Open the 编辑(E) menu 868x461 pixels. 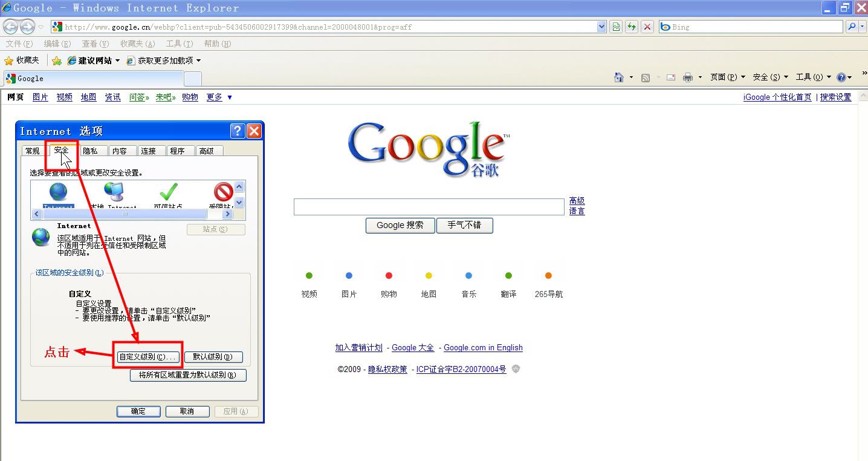click(57, 44)
